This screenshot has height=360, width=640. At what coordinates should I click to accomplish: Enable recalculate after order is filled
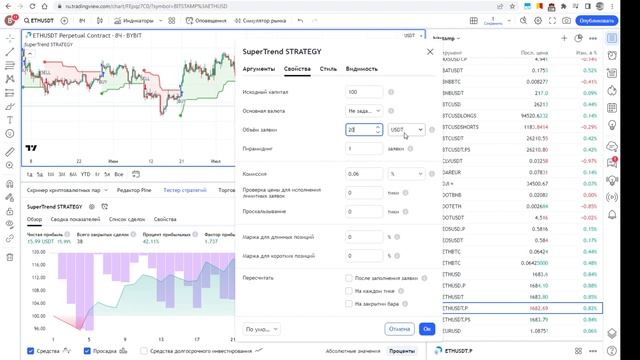(349, 278)
